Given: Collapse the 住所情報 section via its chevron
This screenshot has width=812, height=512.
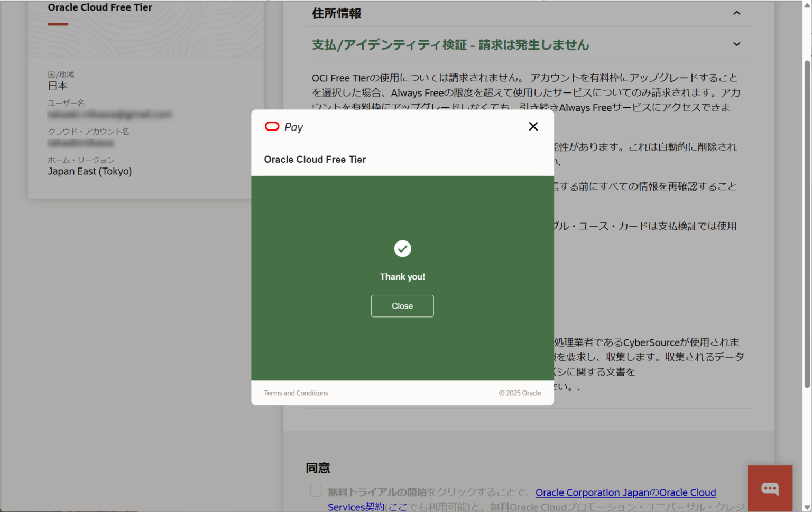Looking at the screenshot, I should [736, 13].
